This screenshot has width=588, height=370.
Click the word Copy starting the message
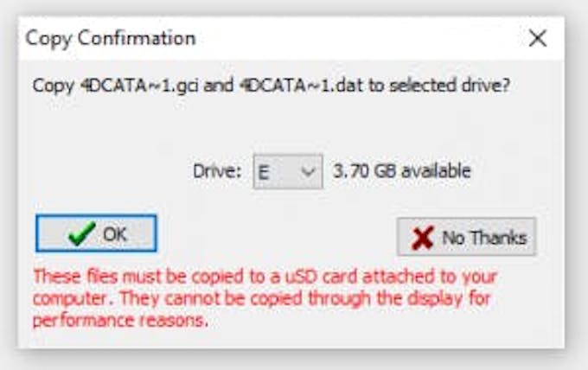pos(48,86)
